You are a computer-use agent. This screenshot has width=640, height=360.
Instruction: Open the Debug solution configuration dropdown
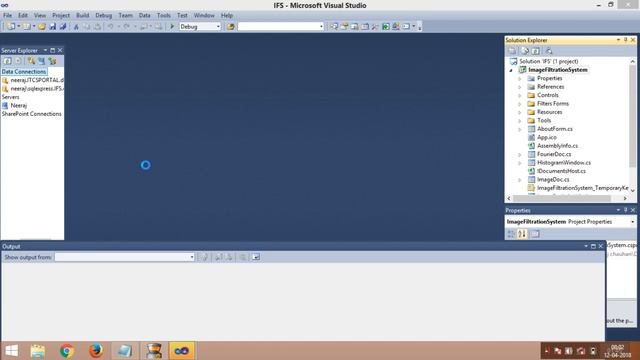point(218,27)
